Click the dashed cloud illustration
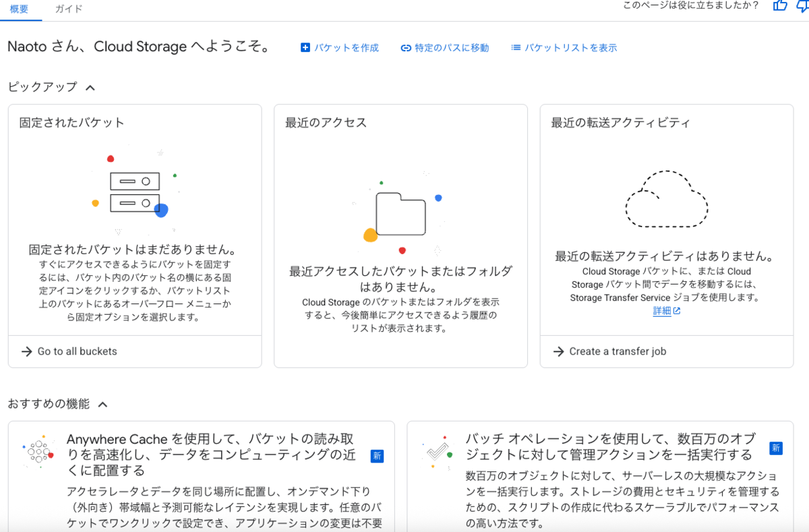Viewport: 809px width, 532px height. tap(667, 199)
